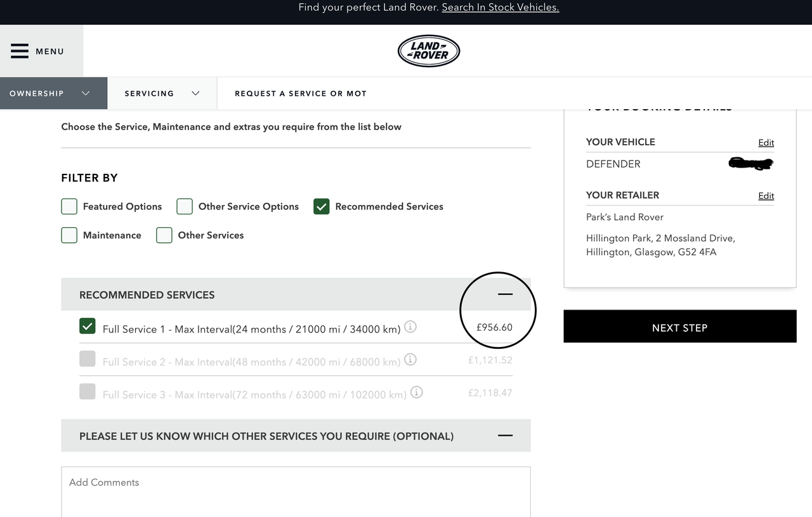Edit your vehicle details
This screenshot has height=517, width=812.
(766, 143)
